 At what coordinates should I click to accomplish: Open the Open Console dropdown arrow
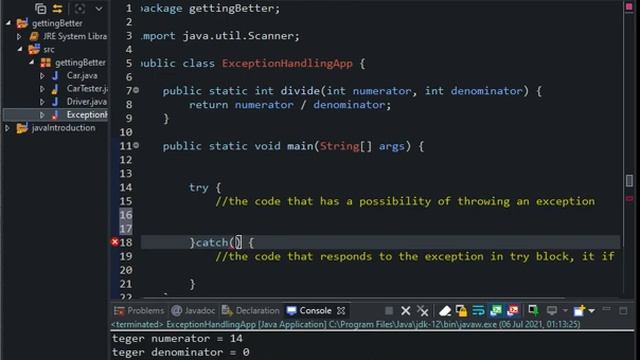(x=591, y=311)
